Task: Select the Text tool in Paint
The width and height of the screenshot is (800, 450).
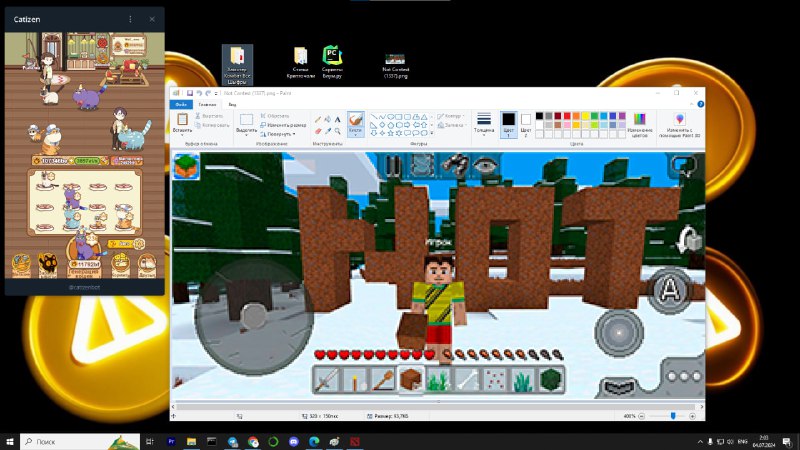Action: click(337, 120)
